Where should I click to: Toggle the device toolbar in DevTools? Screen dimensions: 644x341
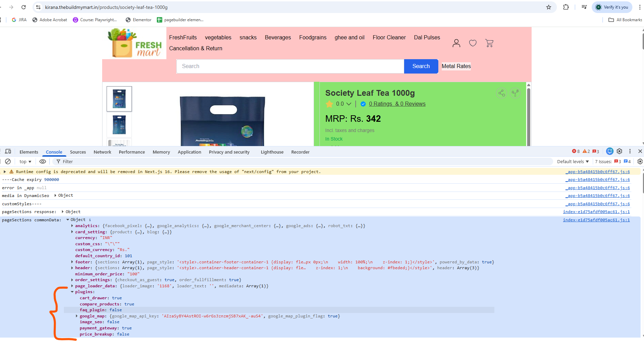[8, 151]
